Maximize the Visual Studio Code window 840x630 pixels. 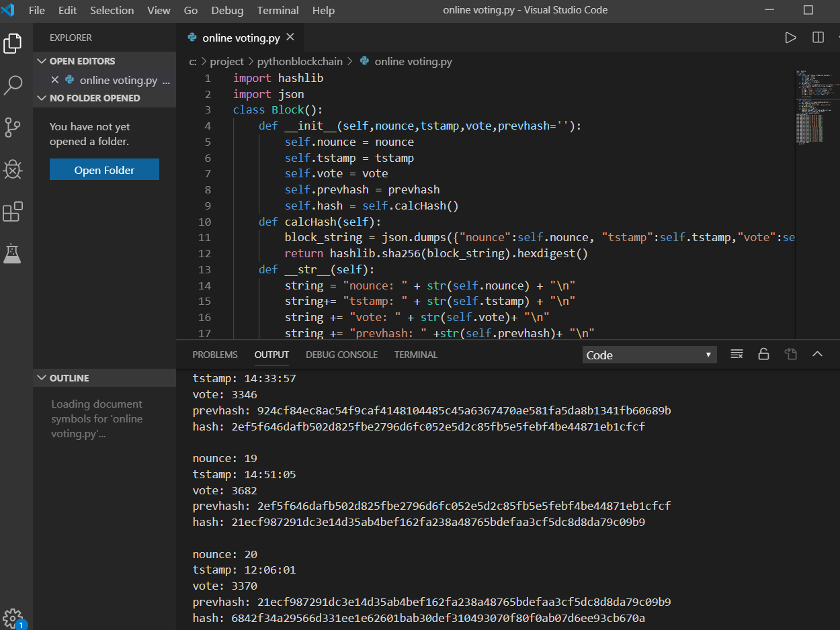click(x=808, y=10)
